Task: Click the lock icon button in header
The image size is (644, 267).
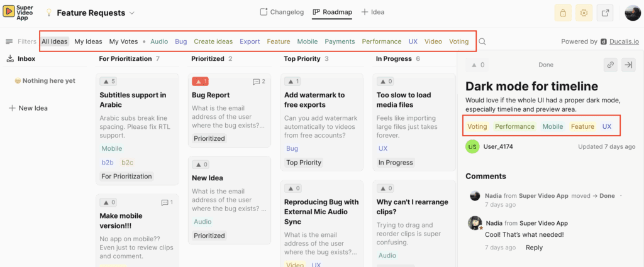Action: tap(563, 13)
